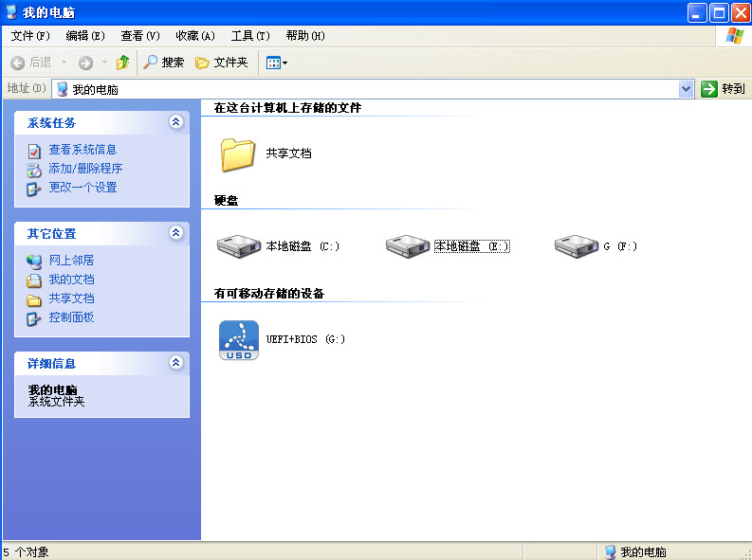Click the small shared documents folder icon
Screen dimensions: 752x560
pos(34,299)
